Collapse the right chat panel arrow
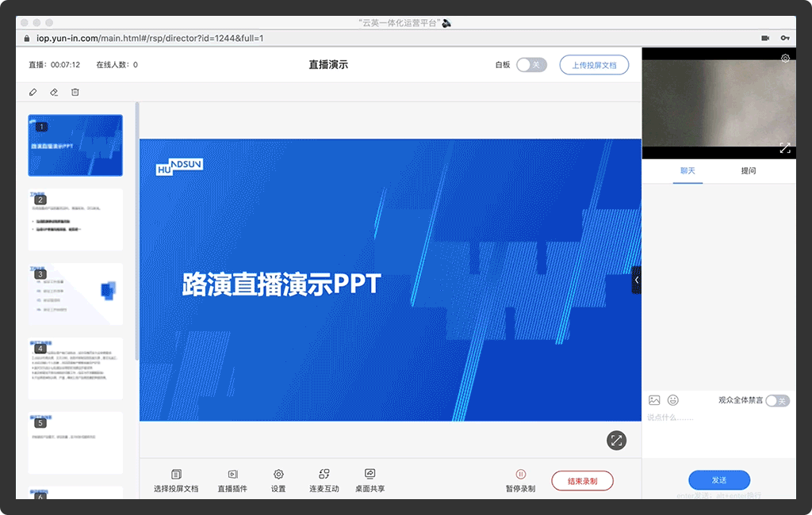 coord(636,280)
